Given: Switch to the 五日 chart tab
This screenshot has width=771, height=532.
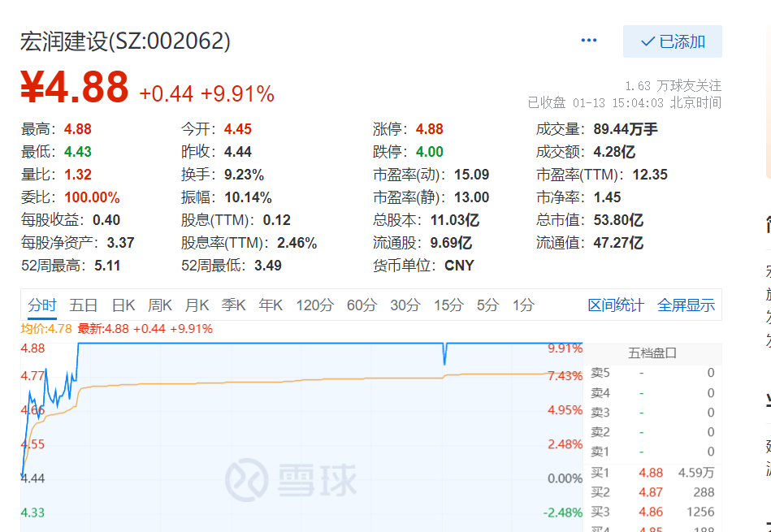Looking at the screenshot, I should pos(84,305).
